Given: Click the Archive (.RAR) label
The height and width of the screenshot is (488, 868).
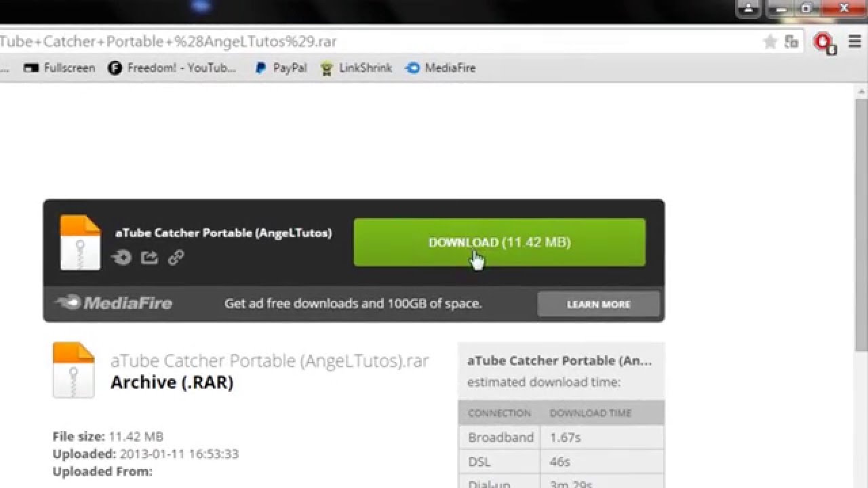Looking at the screenshot, I should point(172,382).
